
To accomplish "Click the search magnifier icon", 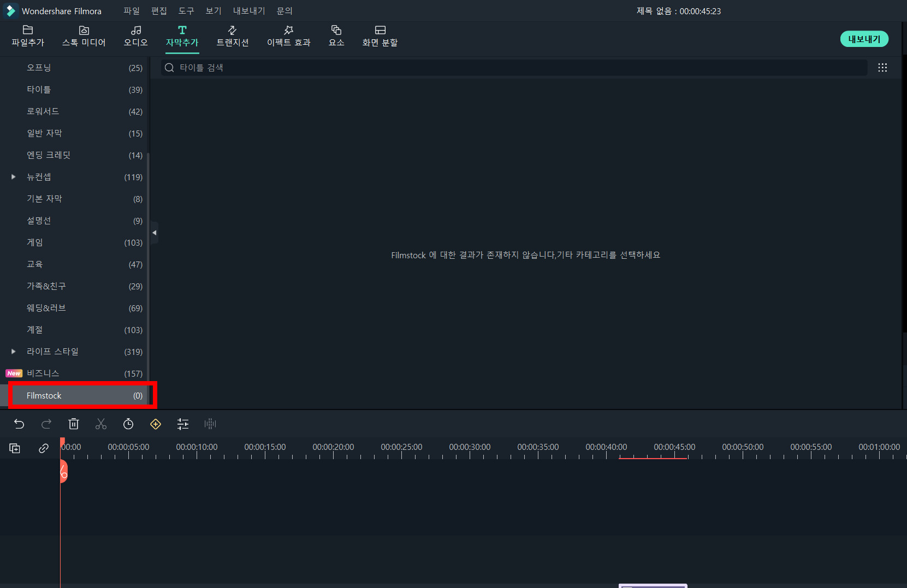I will coord(169,68).
